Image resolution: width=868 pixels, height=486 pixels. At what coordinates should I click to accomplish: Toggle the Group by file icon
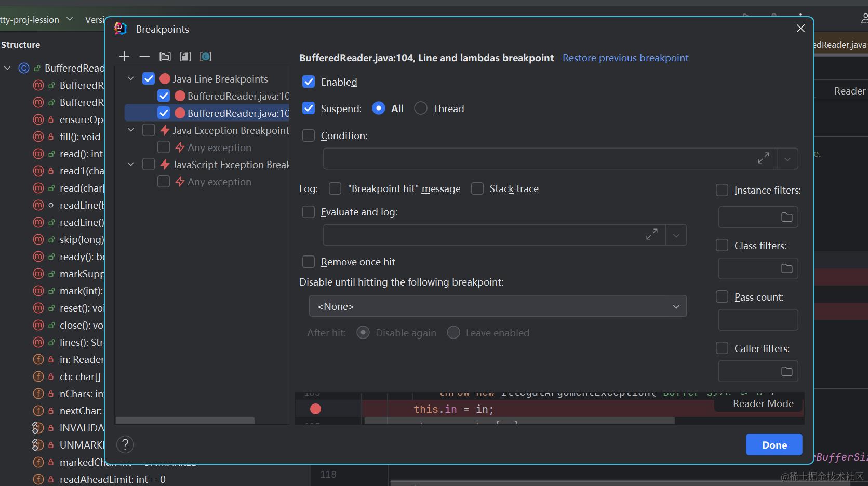point(185,57)
